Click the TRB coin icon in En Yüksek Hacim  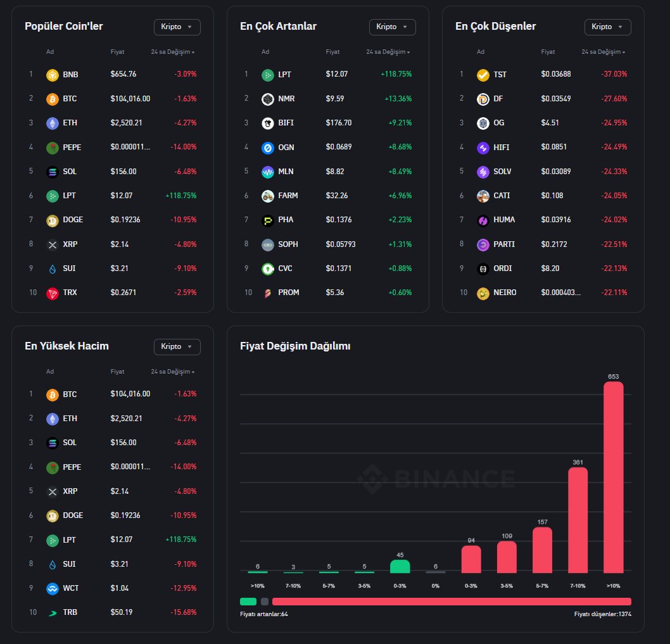pos(52,612)
